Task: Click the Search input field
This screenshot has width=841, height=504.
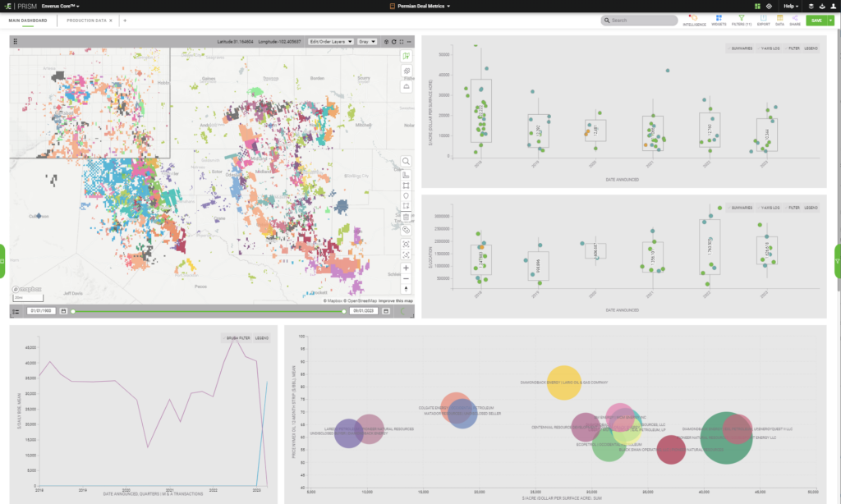Action: pyautogui.click(x=639, y=20)
